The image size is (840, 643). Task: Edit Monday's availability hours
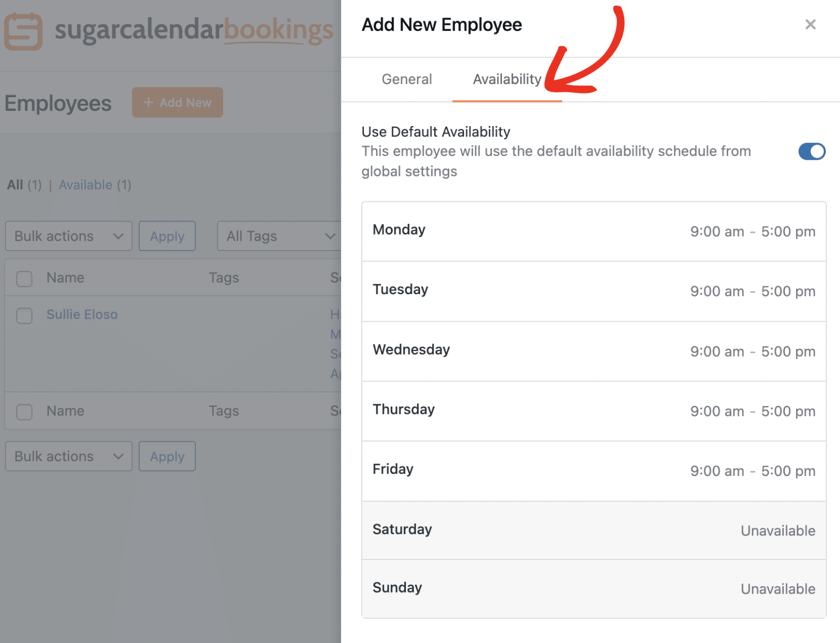[x=753, y=231]
